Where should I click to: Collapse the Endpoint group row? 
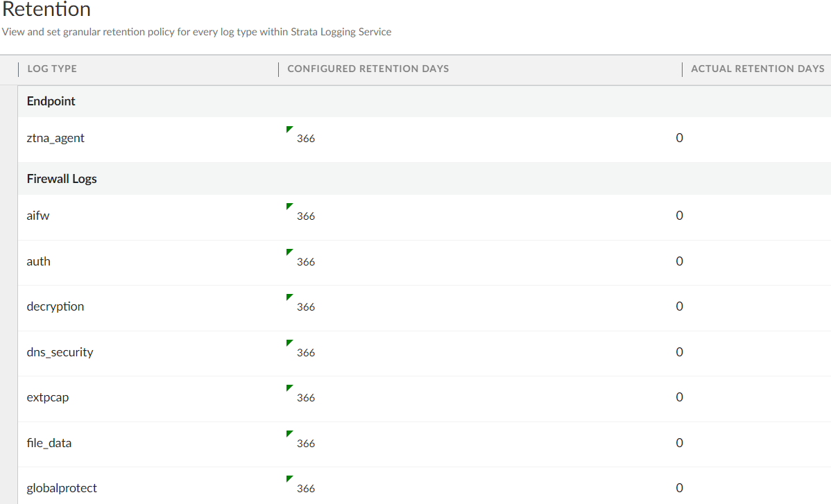pos(51,101)
